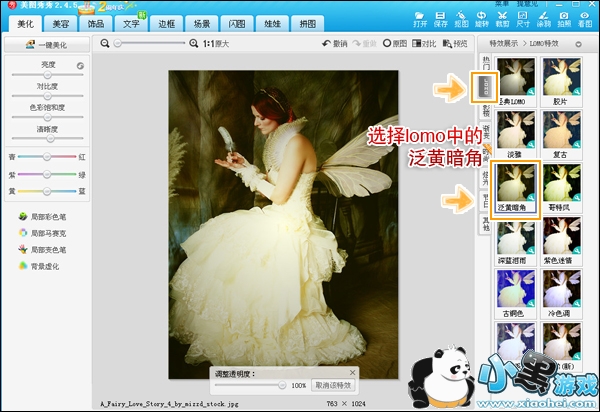Open the 背景虚化 background blur tool
Viewport: 600px width, 412px height.
tap(38, 266)
